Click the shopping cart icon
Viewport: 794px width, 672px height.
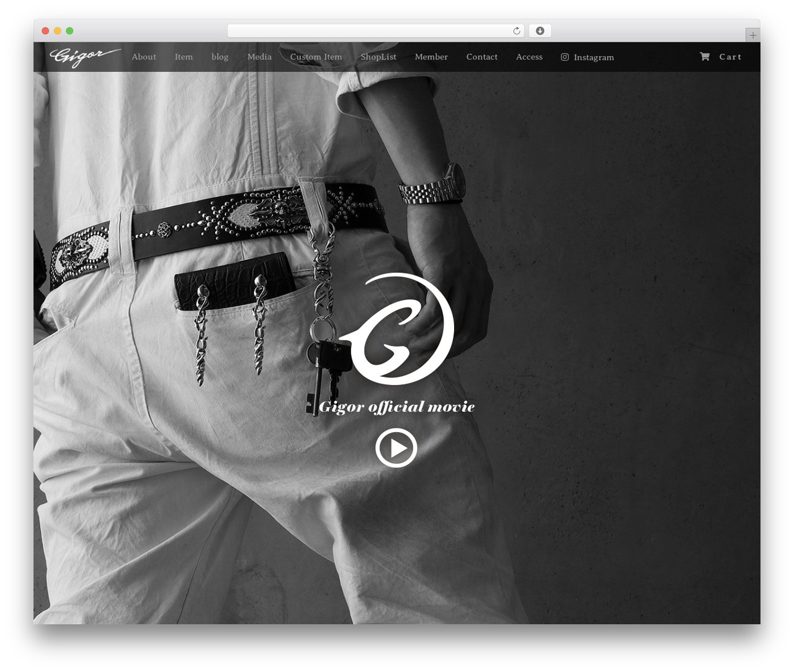coord(705,56)
